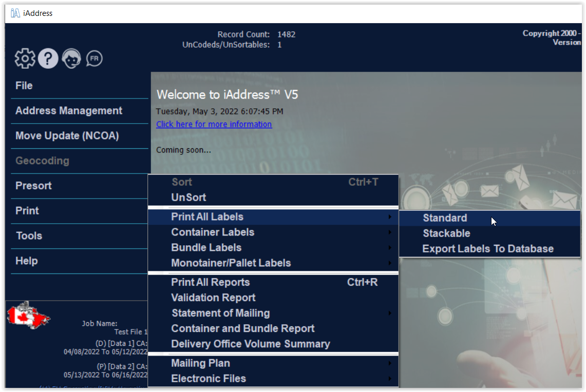
Task: Expand Electronic Files submenu arrow
Action: (390, 379)
